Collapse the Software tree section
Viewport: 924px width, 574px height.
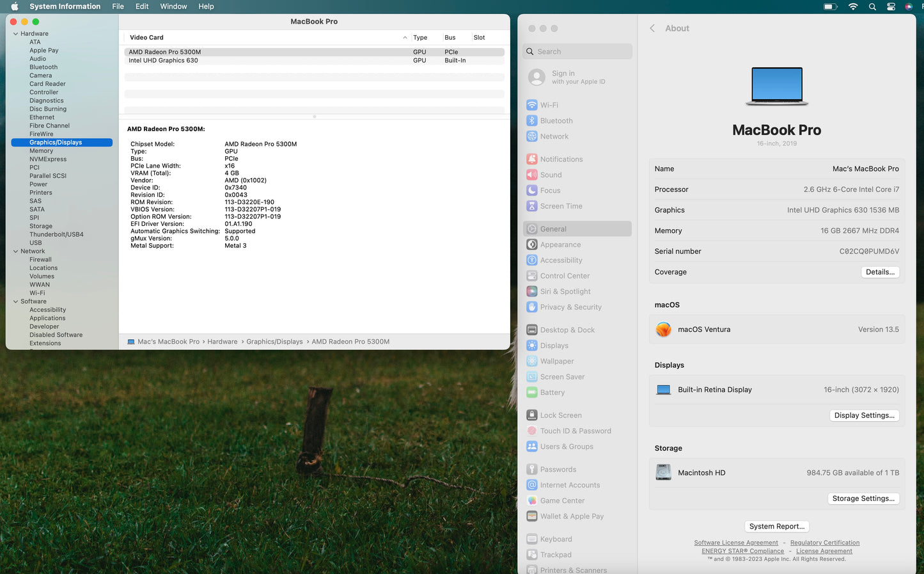tap(15, 301)
